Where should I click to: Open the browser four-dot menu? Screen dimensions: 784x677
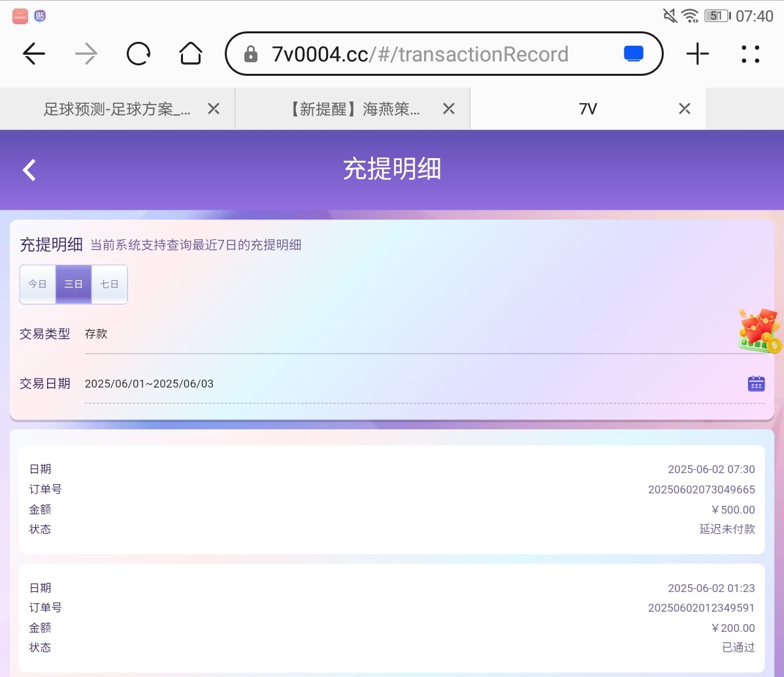point(751,54)
